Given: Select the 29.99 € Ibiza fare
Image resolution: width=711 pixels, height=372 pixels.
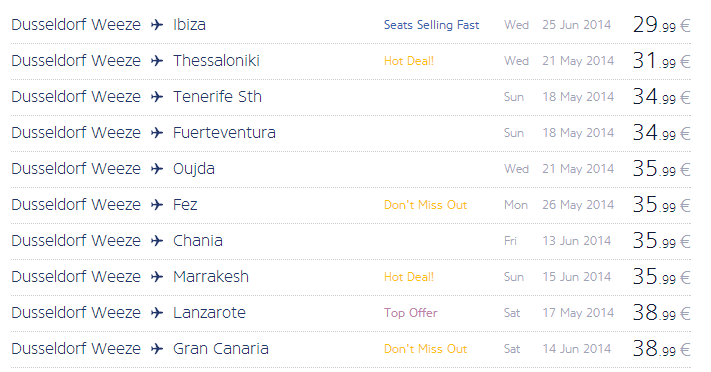Looking at the screenshot, I should 661,24.
